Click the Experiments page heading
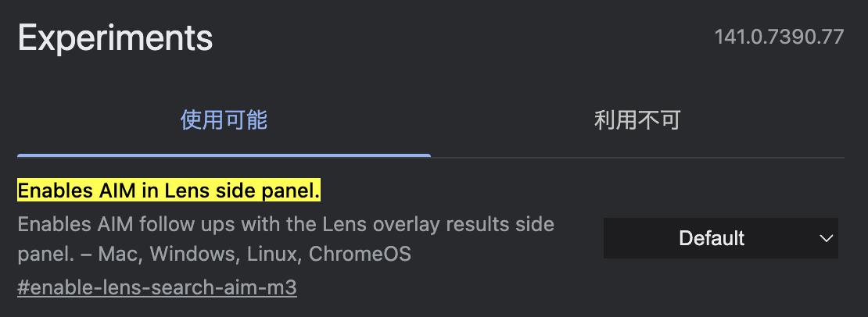 [x=115, y=37]
